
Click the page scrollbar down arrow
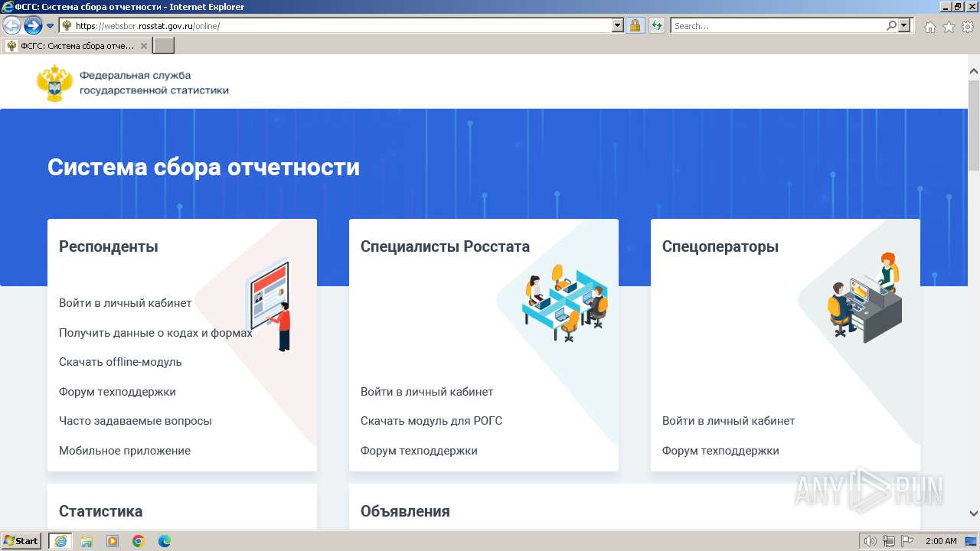(x=974, y=514)
